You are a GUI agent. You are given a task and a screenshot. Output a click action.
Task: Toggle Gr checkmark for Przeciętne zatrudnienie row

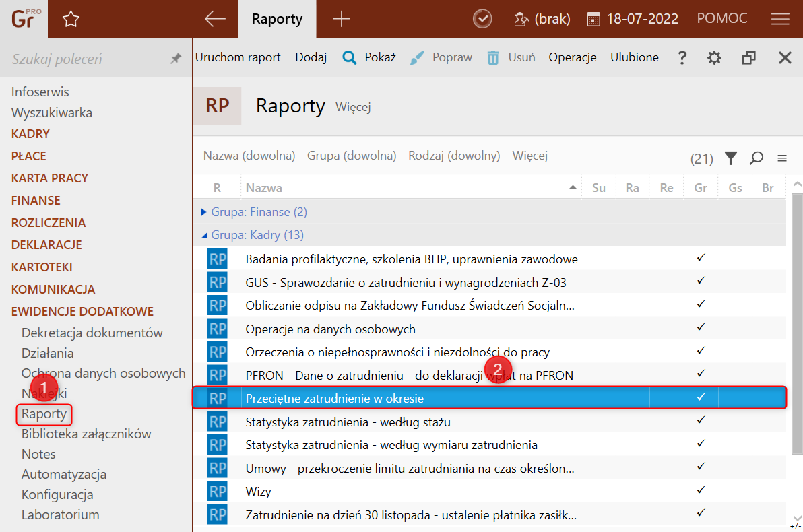[701, 397]
